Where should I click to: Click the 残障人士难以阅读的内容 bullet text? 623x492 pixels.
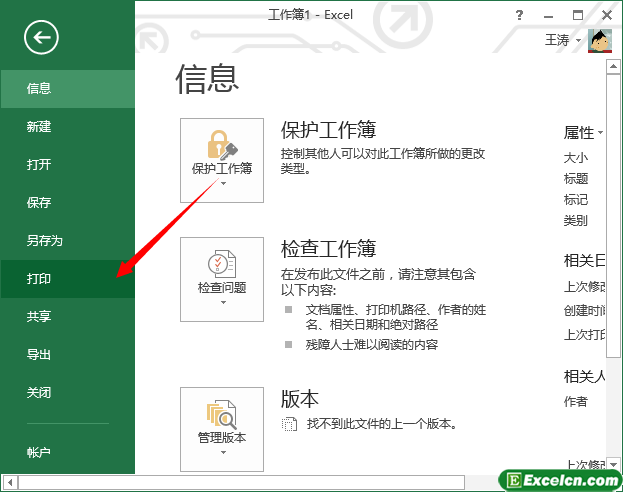(x=372, y=345)
